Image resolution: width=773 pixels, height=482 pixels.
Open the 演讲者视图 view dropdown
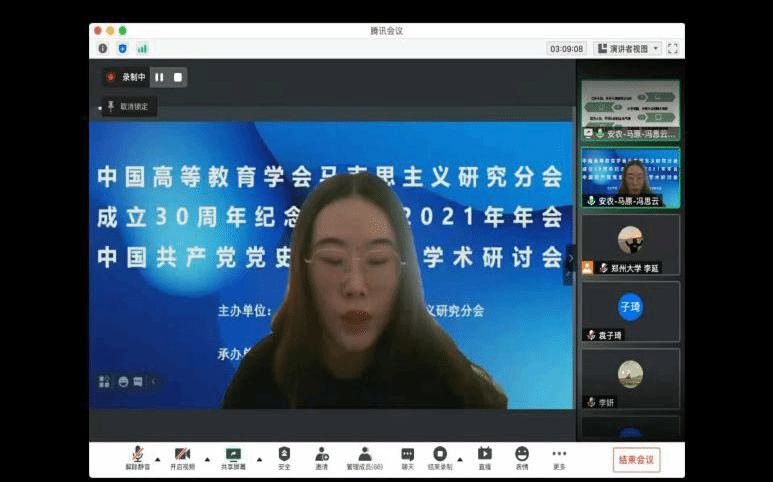coord(628,48)
